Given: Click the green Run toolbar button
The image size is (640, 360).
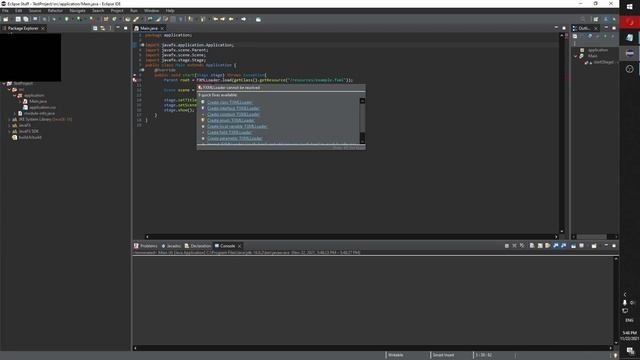Looking at the screenshot, I should 67,19.
